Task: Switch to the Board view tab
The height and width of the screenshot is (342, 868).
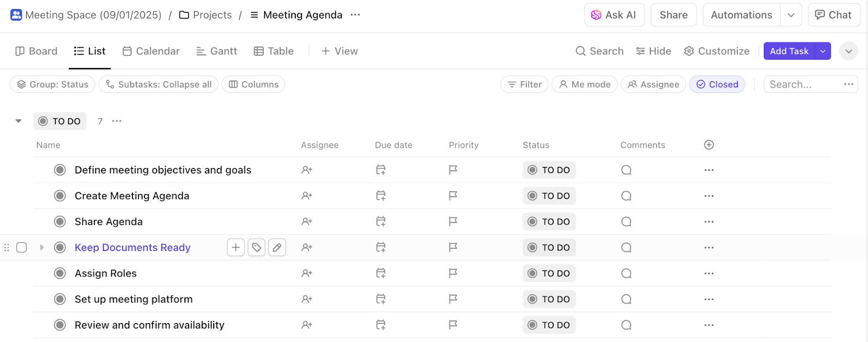Action: point(36,51)
